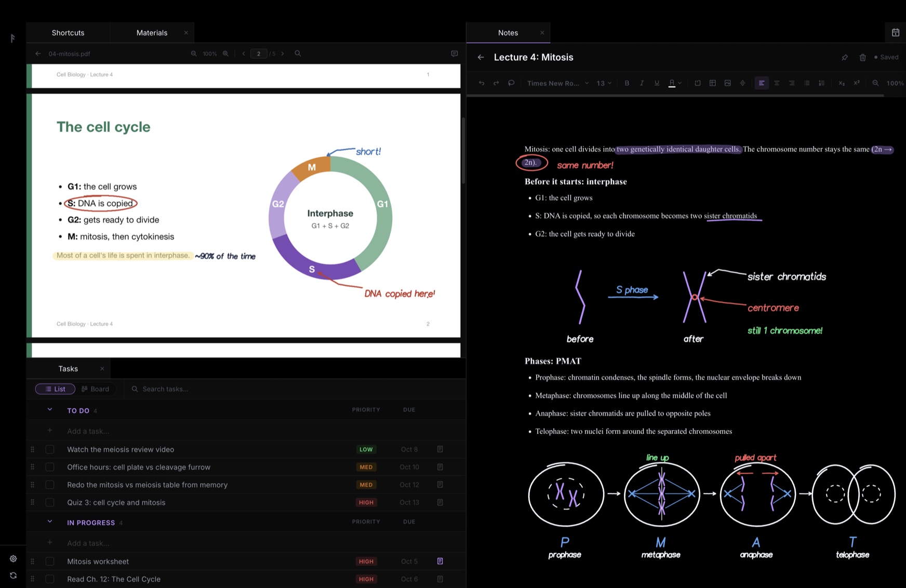Open the font size 13 dropdown

point(604,83)
